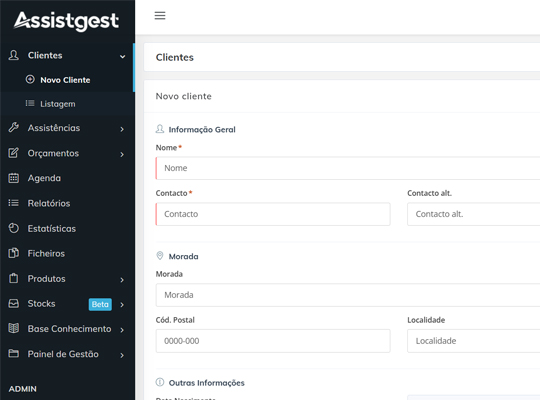
Task: Click the location pin icon beside Morada
Action: pos(160,256)
